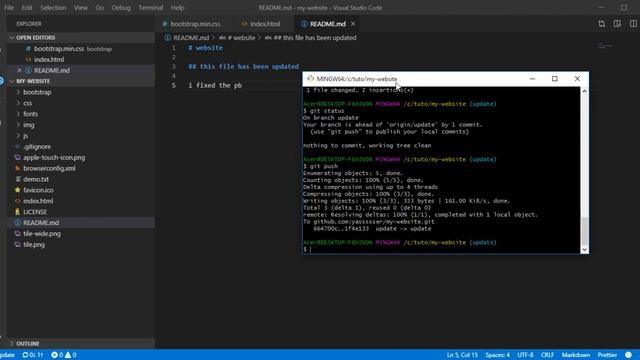640x360 pixels.
Task: Click the Prettier status item
Action: 607,355
